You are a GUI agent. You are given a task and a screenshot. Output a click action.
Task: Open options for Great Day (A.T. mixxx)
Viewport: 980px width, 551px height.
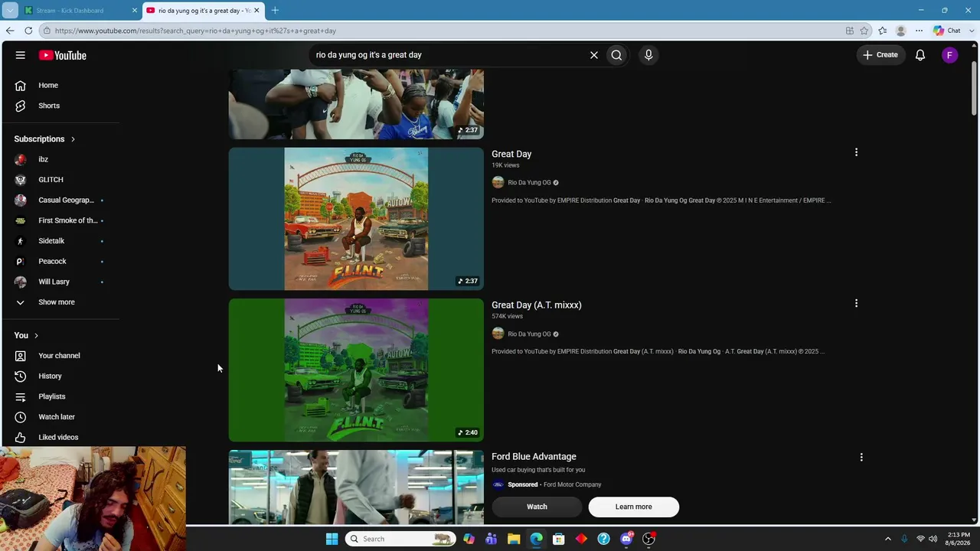coord(856,303)
